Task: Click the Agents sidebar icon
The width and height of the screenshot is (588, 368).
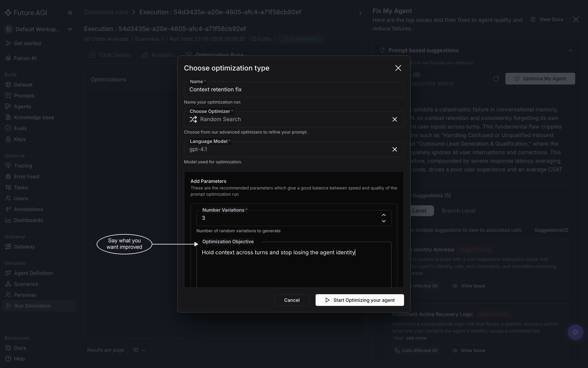Action: [x=8, y=107]
